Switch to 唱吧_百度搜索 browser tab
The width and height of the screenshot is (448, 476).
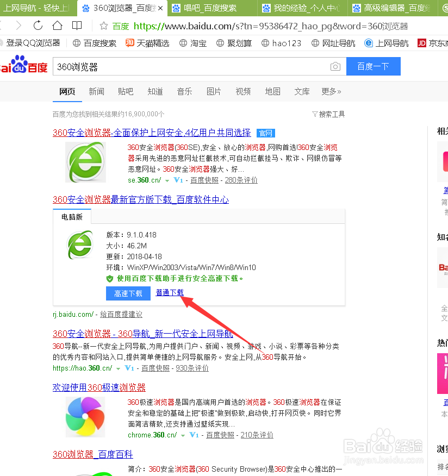(x=212, y=8)
